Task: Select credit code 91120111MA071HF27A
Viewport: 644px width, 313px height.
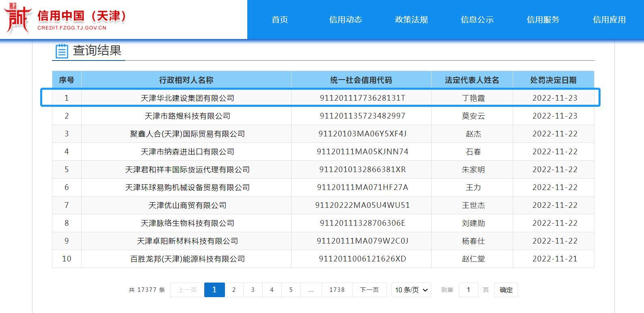Action: [x=363, y=187]
